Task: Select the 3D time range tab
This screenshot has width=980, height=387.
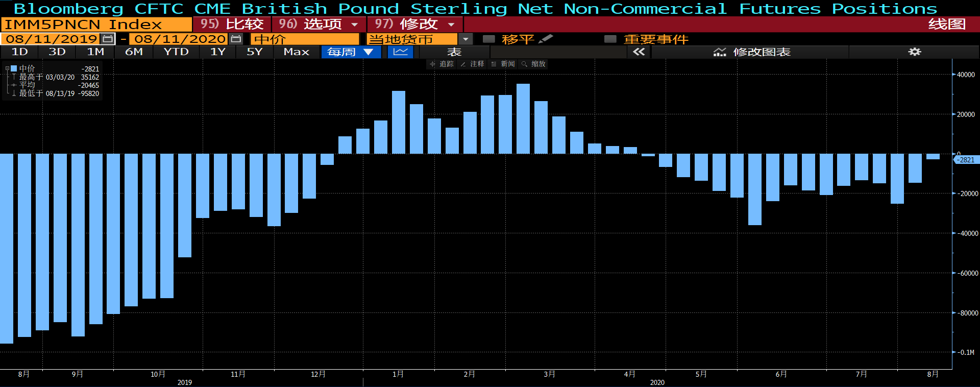Action: pyautogui.click(x=57, y=52)
